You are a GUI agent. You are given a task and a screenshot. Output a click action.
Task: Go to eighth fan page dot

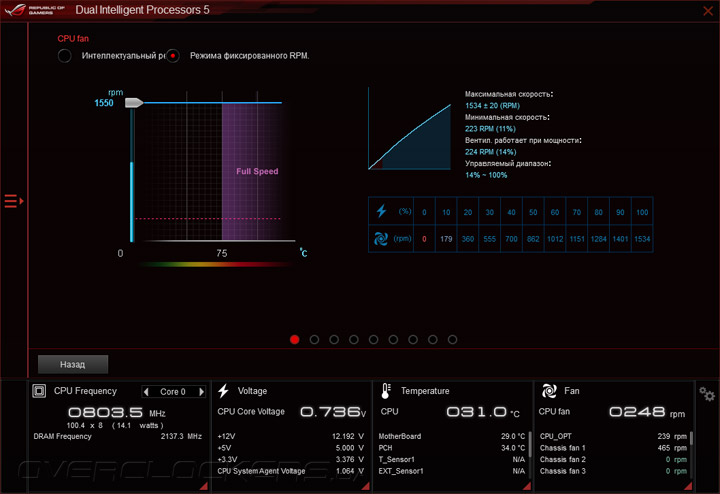[x=433, y=339]
